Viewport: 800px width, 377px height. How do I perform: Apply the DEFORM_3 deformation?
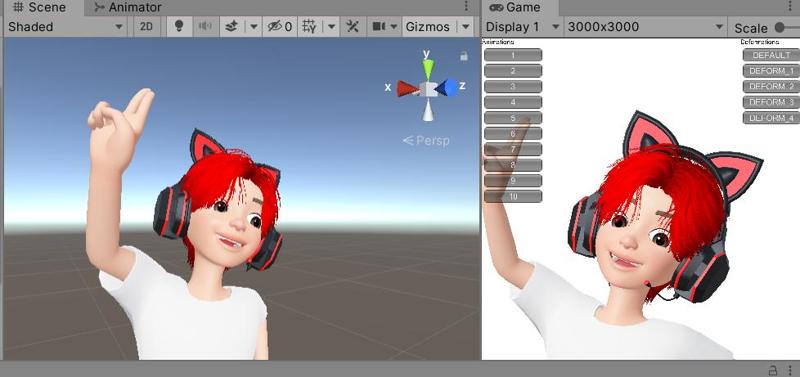tap(771, 102)
